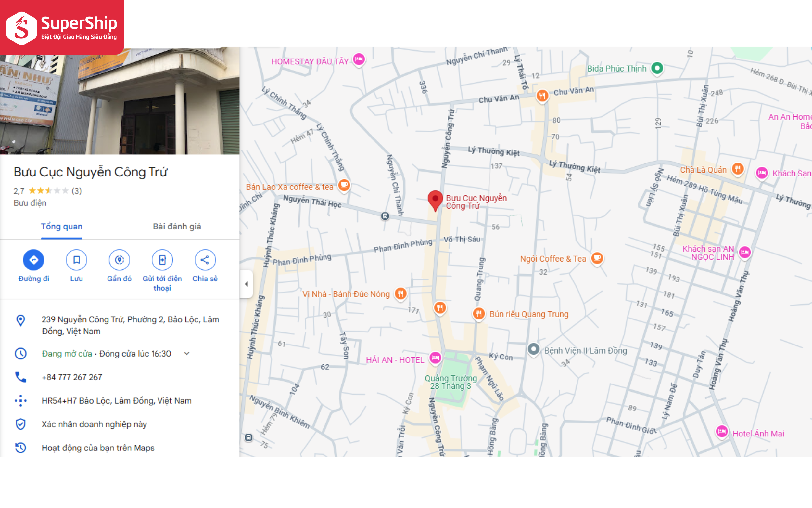
Task: Click HẢI AN - HOTEL marker
Action: click(x=435, y=358)
